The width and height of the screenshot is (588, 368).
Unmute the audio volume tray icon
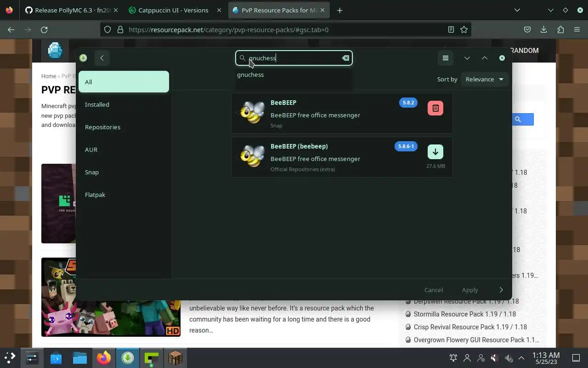click(494, 358)
